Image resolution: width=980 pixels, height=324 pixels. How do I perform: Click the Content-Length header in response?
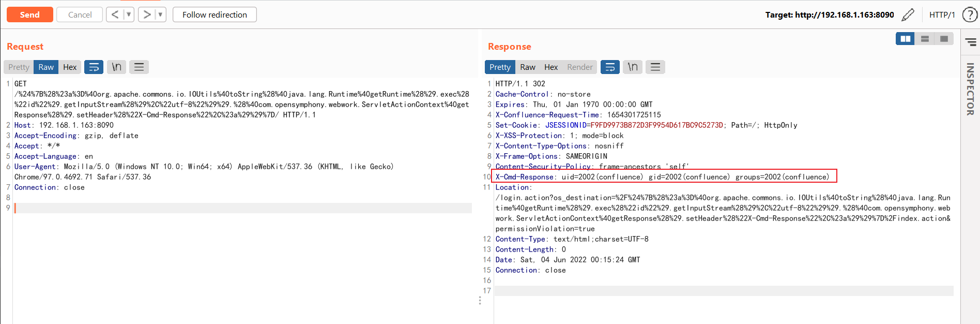click(x=530, y=249)
